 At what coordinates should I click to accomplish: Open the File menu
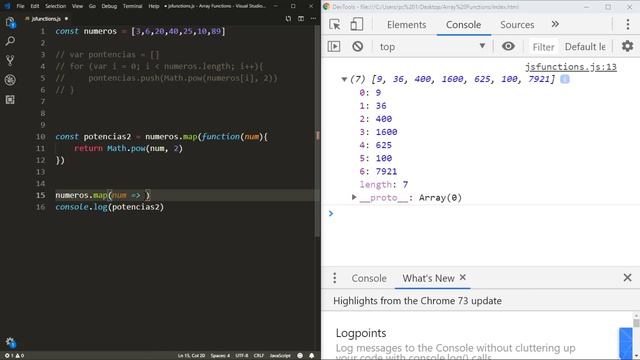click(20, 6)
